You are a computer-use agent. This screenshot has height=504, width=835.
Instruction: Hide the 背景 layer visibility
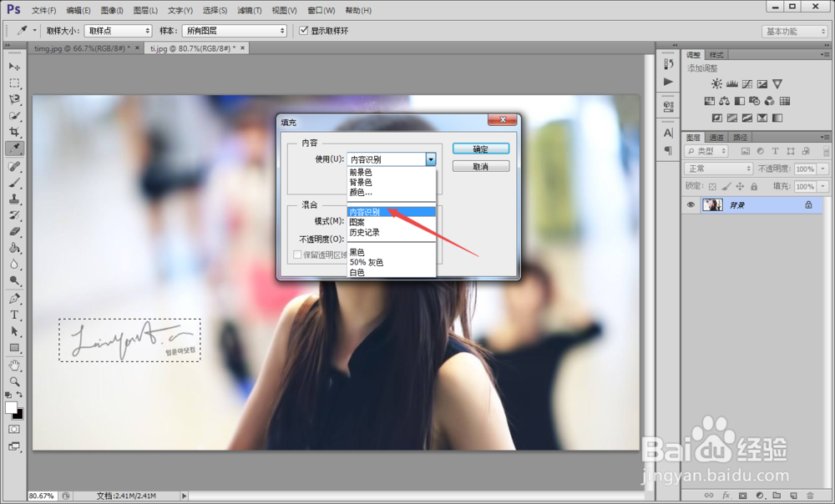(x=691, y=204)
